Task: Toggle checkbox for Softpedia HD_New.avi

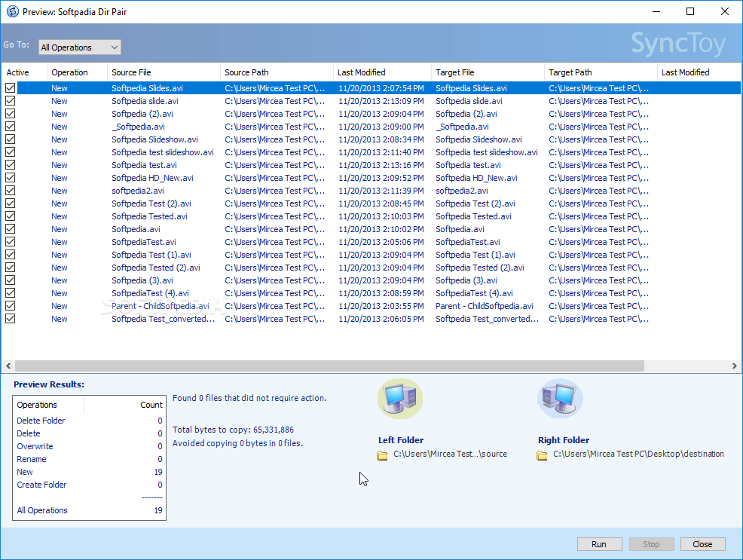Action: [x=10, y=178]
